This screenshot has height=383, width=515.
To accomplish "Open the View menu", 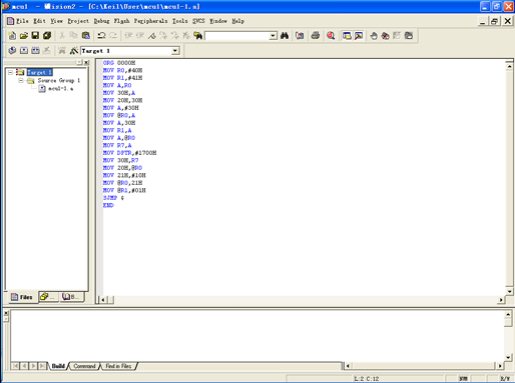I will coord(56,21).
